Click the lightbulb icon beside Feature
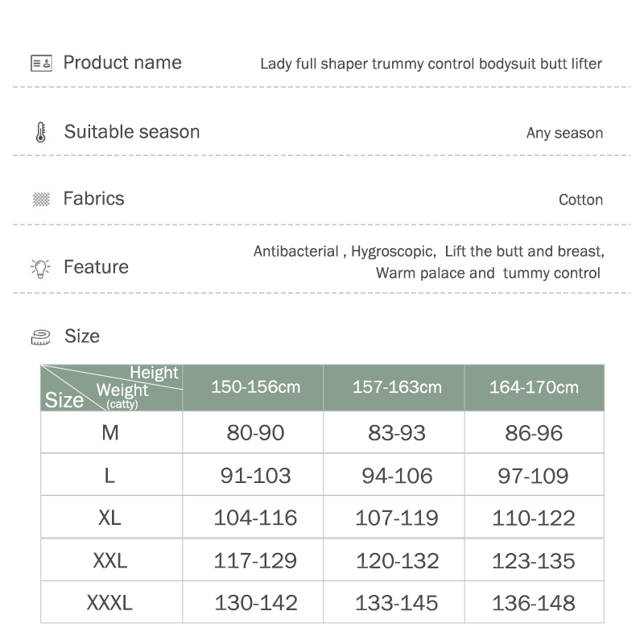Image resolution: width=644 pixels, height=644 pixels. point(40,269)
